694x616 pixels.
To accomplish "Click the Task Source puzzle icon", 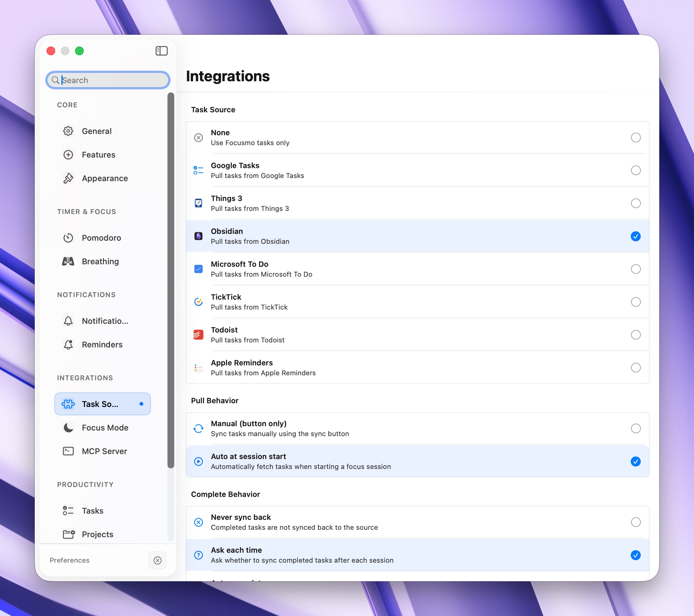I will (x=68, y=404).
